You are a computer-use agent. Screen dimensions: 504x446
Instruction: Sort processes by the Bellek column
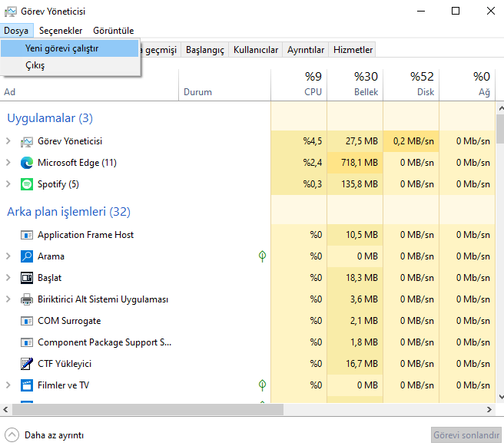click(x=354, y=84)
